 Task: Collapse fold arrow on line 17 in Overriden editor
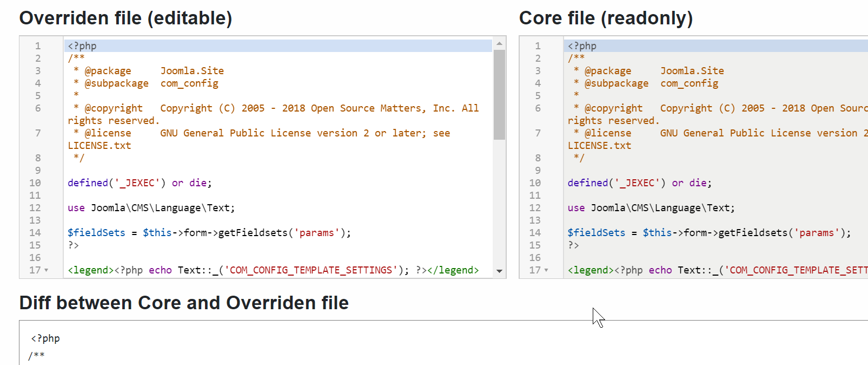[47, 270]
